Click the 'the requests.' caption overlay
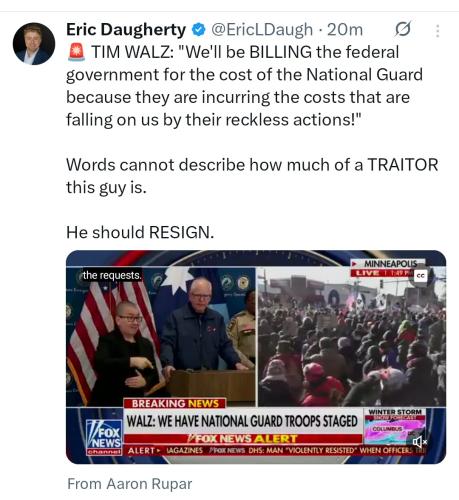Viewport: 459px width, 500px height. (112, 275)
